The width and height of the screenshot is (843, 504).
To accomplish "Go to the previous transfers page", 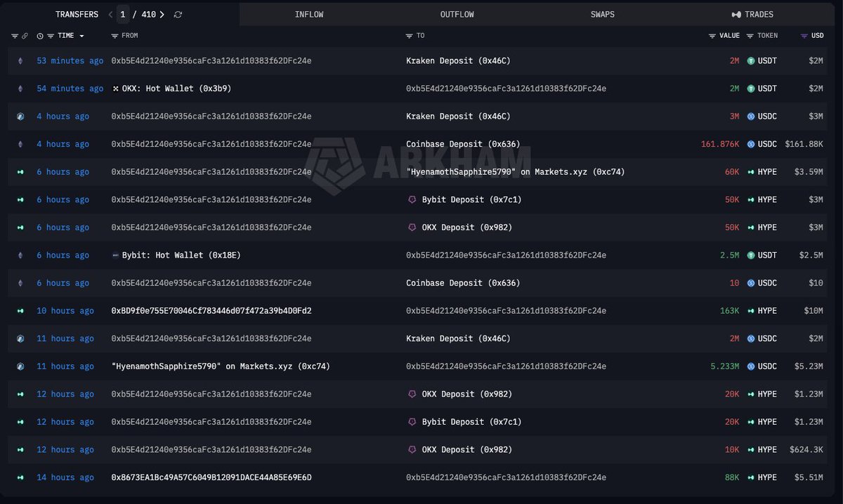I will (110, 14).
